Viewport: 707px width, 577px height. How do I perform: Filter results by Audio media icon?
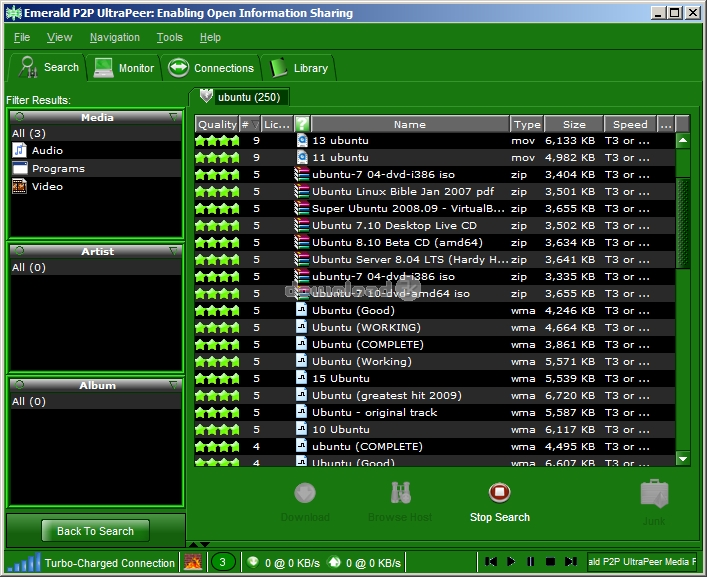[19, 150]
